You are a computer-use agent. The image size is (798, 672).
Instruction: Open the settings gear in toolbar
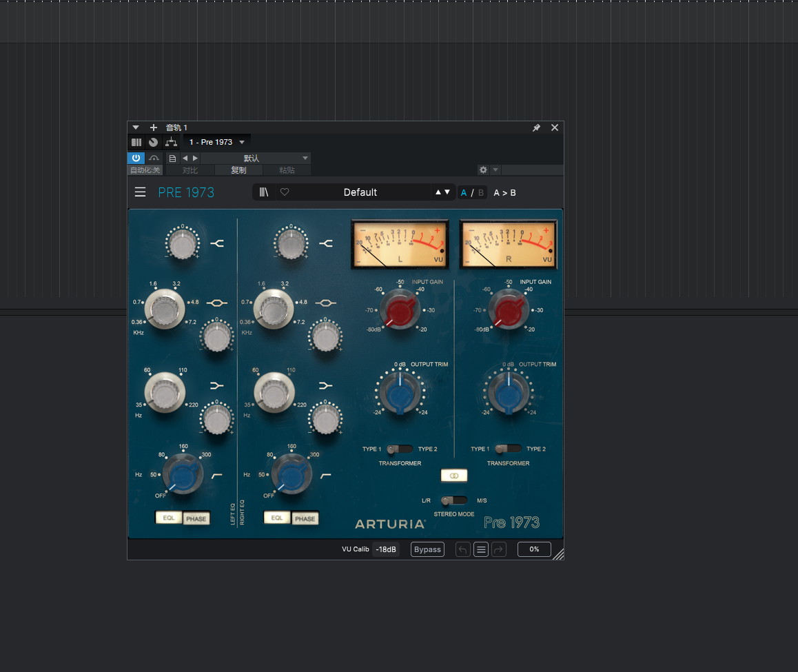[483, 170]
